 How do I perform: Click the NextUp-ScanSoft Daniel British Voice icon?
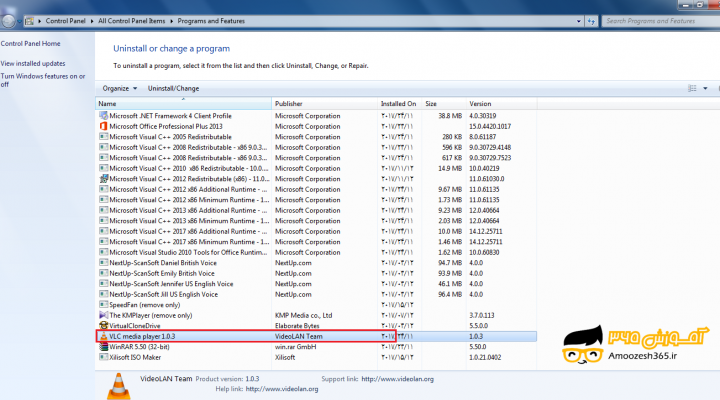103,263
